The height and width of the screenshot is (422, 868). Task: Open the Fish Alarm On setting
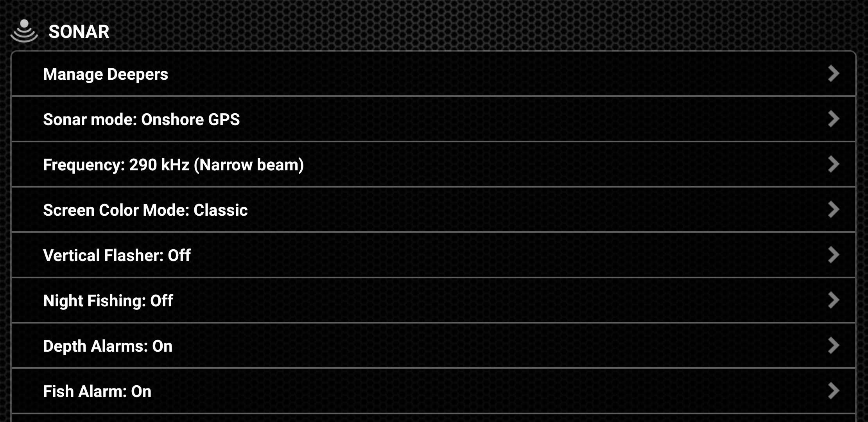coord(97,392)
